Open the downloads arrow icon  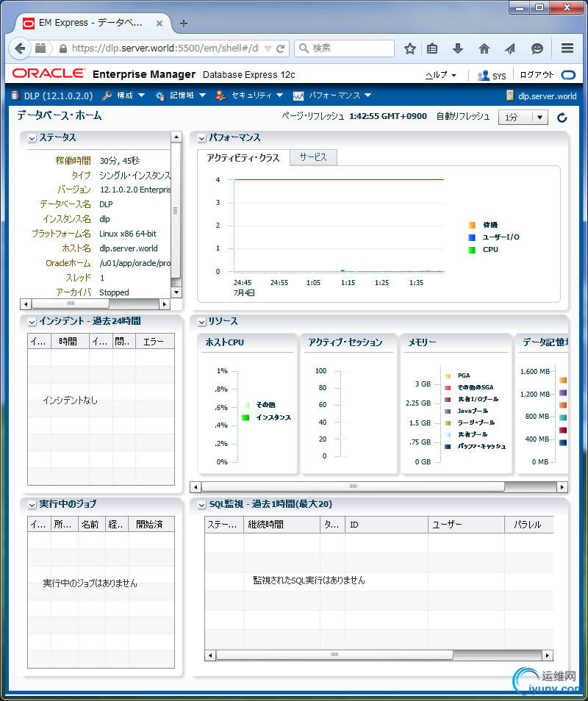click(x=457, y=48)
